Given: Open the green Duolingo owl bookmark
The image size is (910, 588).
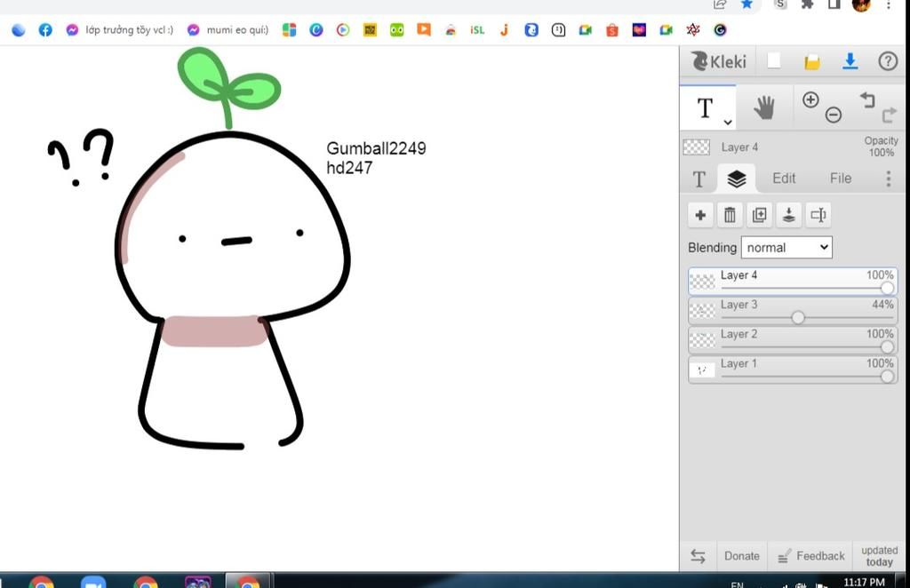Looking at the screenshot, I should point(397,30).
